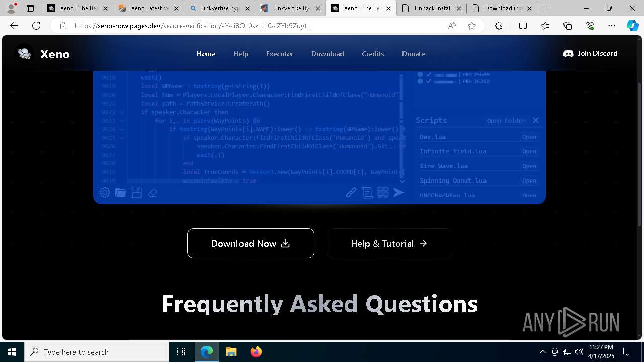Switch to the linkvertise bypass search tab
The image size is (644, 362).
click(219, 8)
